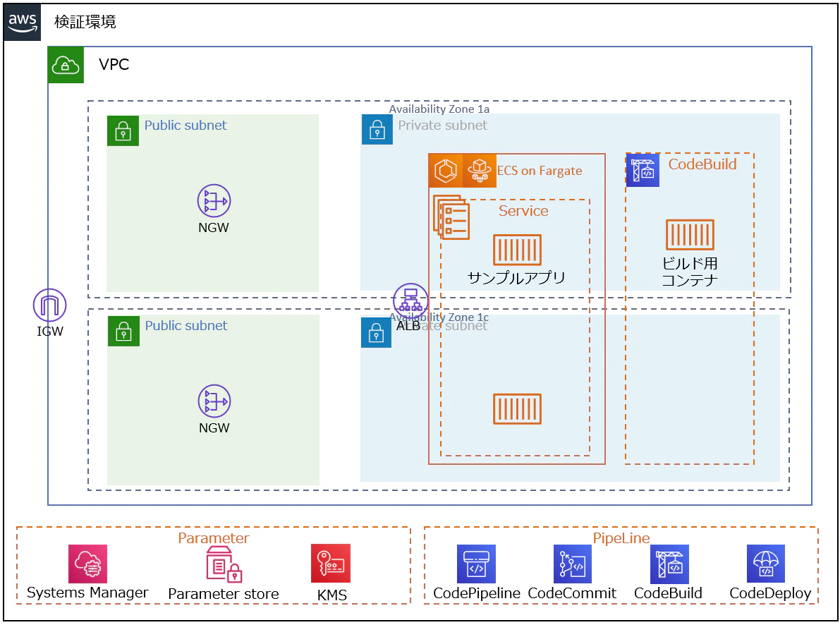
Task: Click the NGW label in zone 1c
Action: [214, 428]
